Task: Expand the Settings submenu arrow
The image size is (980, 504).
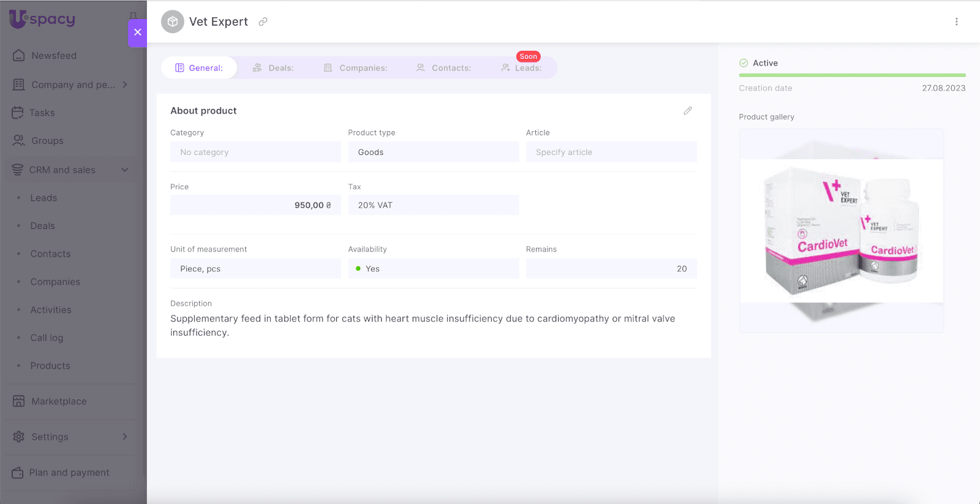Action: pyautogui.click(x=125, y=437)
